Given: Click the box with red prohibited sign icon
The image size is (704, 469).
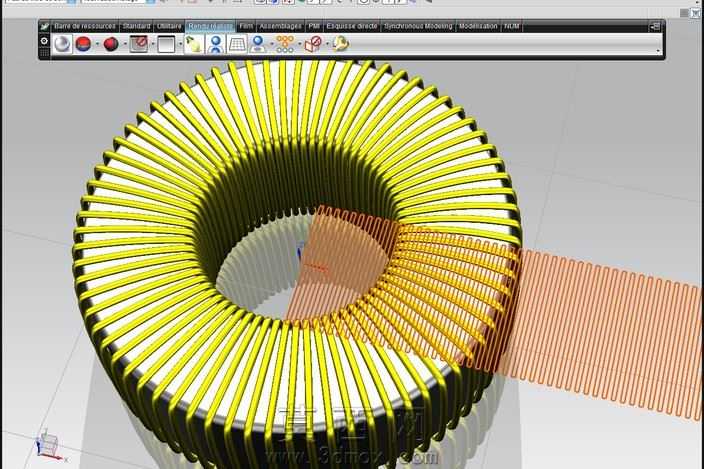Looking at the screenshot, I should [313, 44].
